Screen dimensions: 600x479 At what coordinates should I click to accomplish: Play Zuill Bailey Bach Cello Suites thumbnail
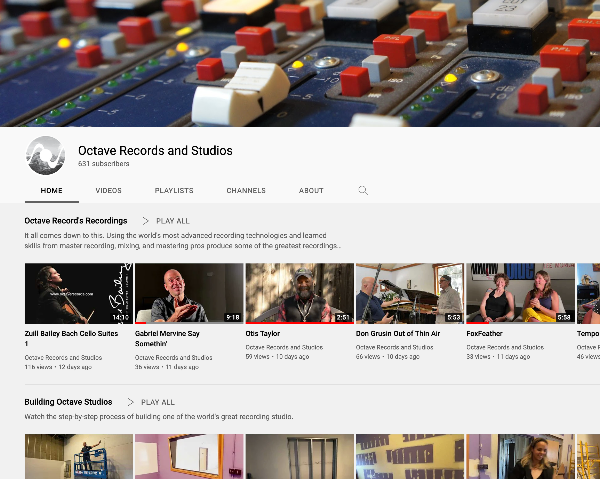(x=78, y=293)
